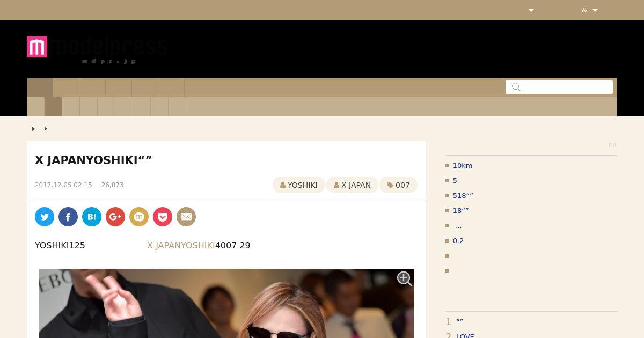644x338 pixels.
Task: Open the X JAPAN person tag
Action: tap(352, 185)
